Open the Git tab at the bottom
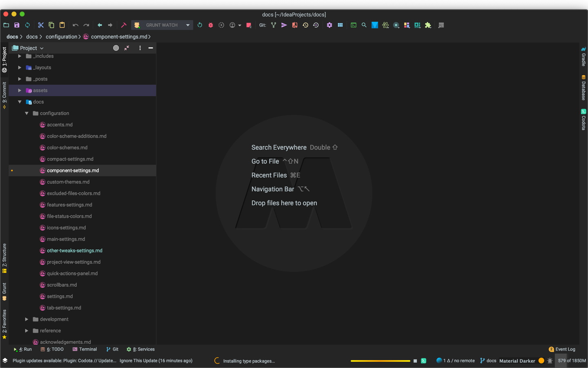 click(112, 349)
